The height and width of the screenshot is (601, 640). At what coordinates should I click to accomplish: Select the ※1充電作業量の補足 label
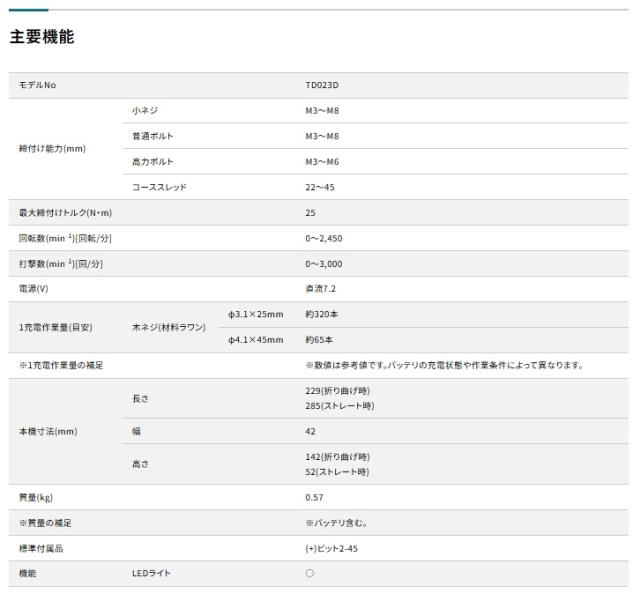click(x=61, y=365)
